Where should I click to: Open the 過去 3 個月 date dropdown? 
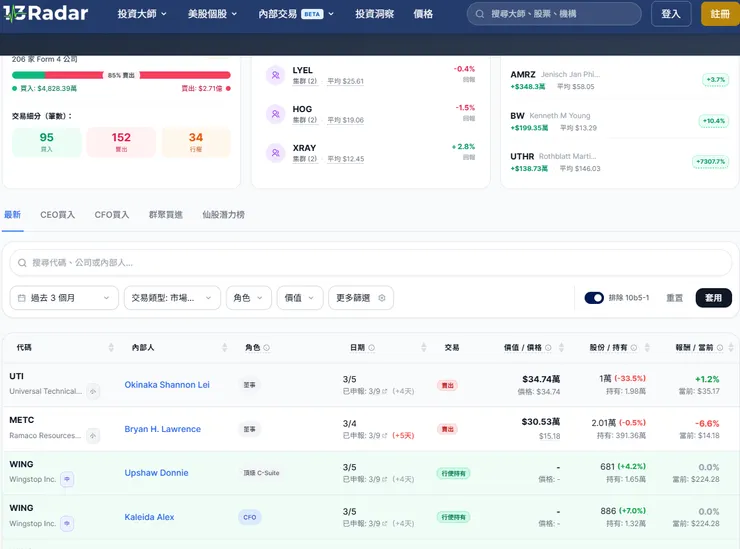click(64, 298)
